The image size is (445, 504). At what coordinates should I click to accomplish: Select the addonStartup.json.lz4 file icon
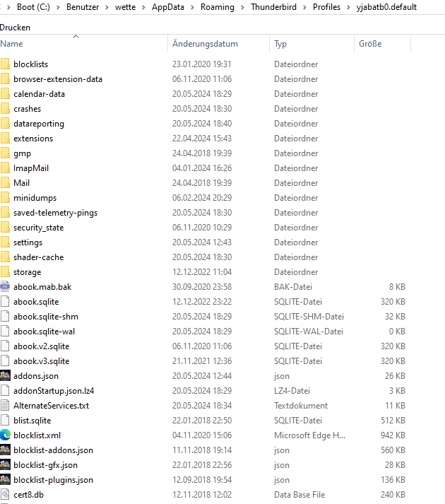[x=5, y=390]
